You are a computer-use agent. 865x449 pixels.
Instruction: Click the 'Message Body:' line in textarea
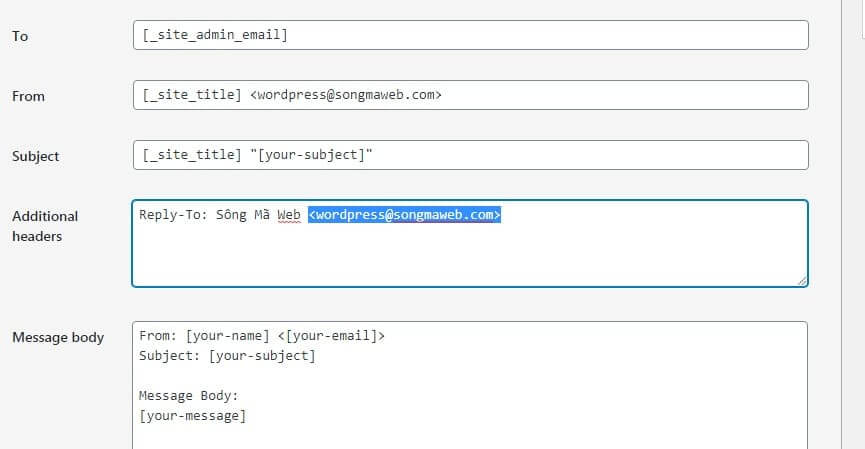pos(188,395)
